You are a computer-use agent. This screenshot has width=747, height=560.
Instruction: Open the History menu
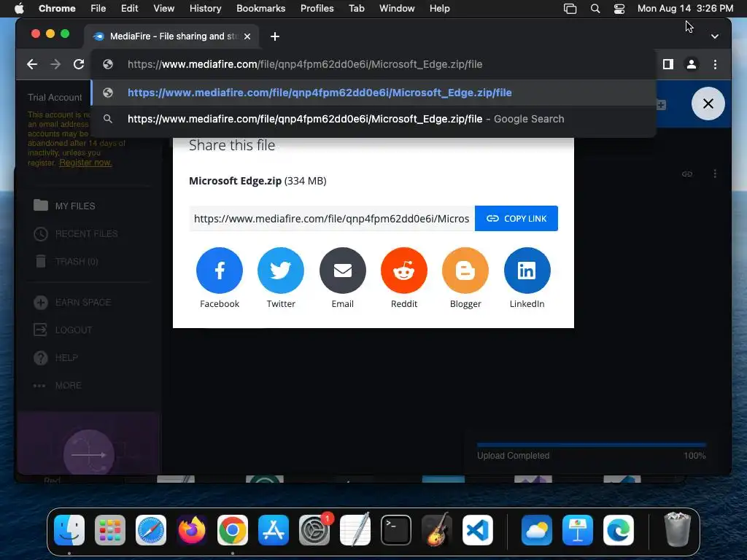[205, 8]
